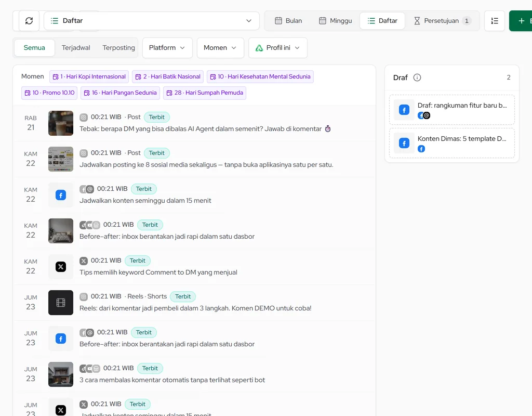Click the stopwatch emoji after Tebak post
The height and width of the screenshot is (416, 532).
pyautogui.click(x=328, y=129)
